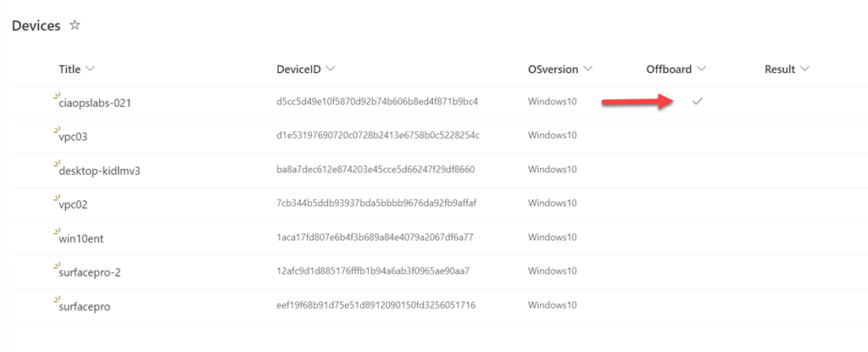Screen dimensions: 868x352
Task: Open the surfacepro-2 device item
Action: coord(92,272)
